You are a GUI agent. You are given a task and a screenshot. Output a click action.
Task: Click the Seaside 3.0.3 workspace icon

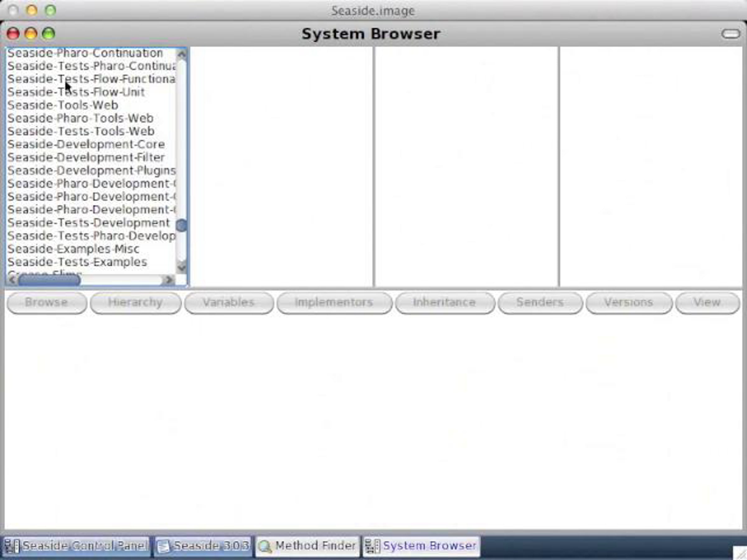click(x=163, y=546)
